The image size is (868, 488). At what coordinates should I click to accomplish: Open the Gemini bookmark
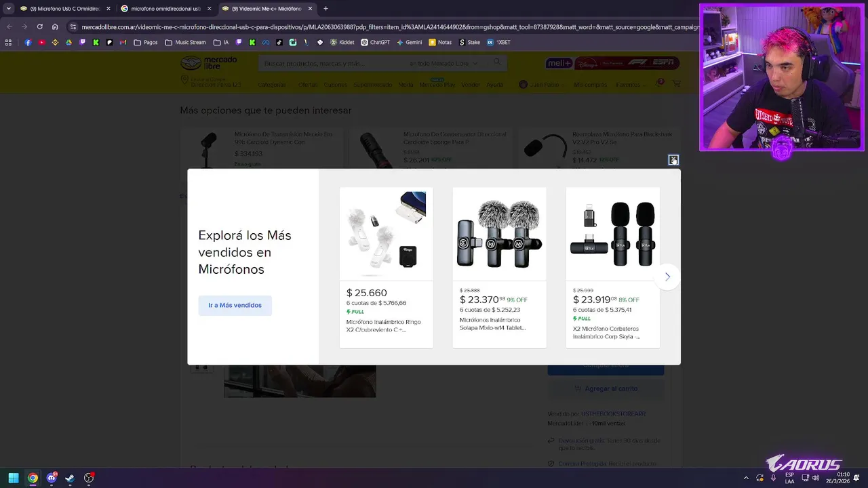(410, 42)
